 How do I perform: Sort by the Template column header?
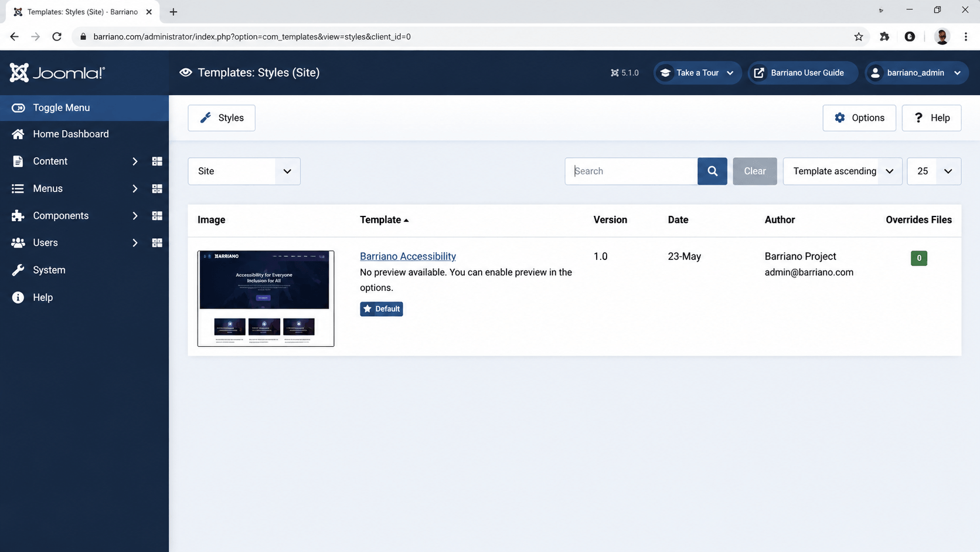click(x=384, y=220)
